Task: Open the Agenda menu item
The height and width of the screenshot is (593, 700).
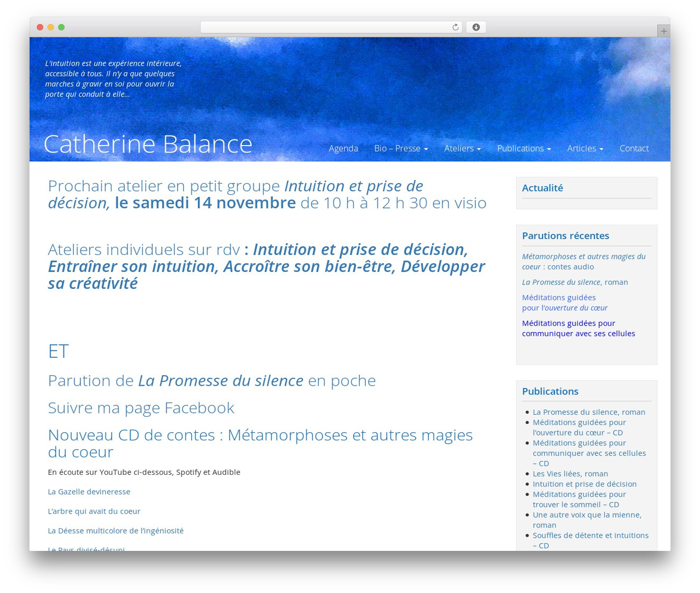Action: pyautogui.click(x=343, y=148)
